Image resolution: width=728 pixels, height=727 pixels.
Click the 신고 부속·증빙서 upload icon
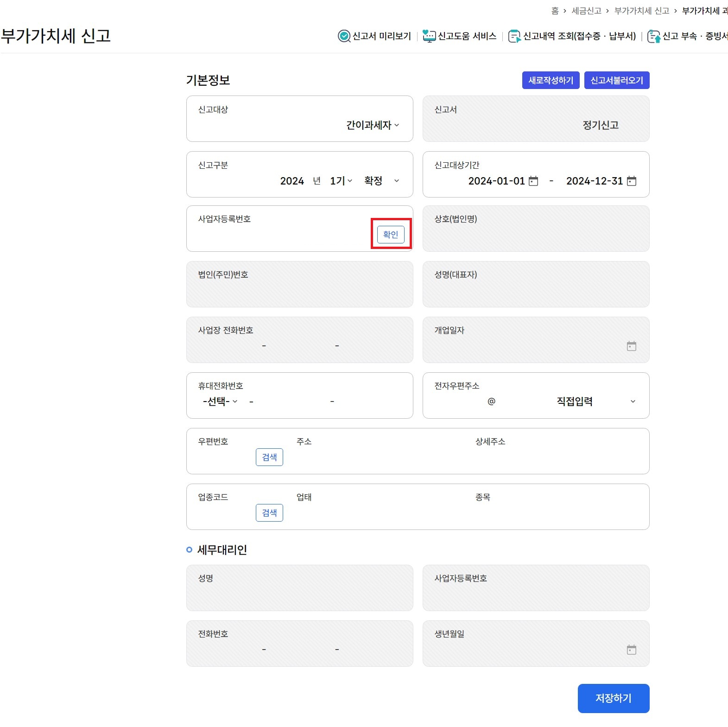tap(654, 36)
